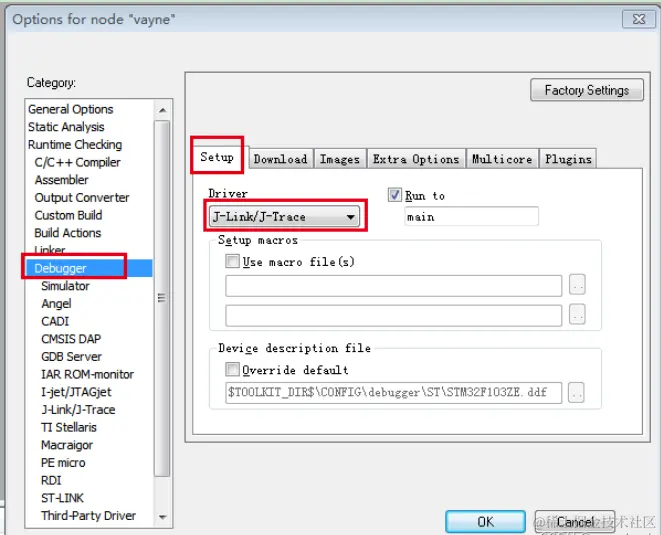The width and height of the screenshot is (661, 535).
Task: Click category list scroll-up arrow
Action: click(162, 110)
